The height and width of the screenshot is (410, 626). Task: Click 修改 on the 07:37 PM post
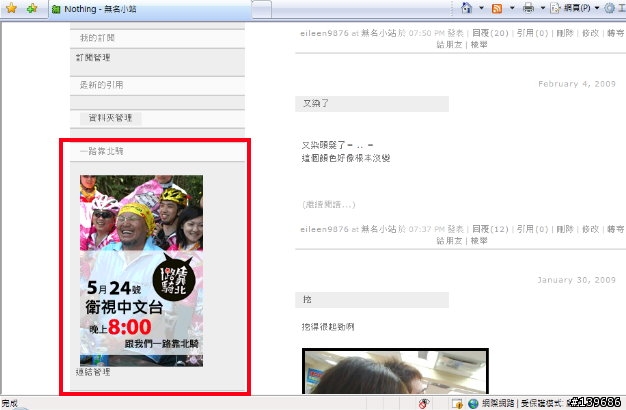pyautogui.click(x=590, y=229)
